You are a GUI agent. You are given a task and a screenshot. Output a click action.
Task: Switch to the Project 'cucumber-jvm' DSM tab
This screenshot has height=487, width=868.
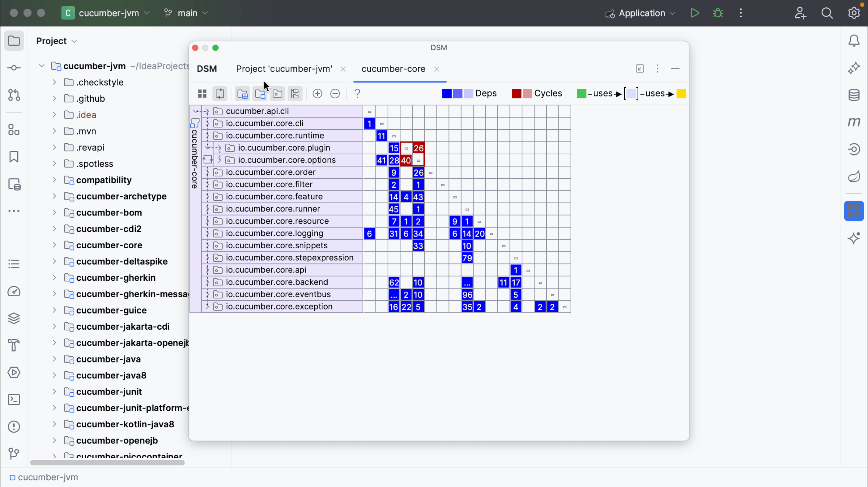tap(284, 69)
